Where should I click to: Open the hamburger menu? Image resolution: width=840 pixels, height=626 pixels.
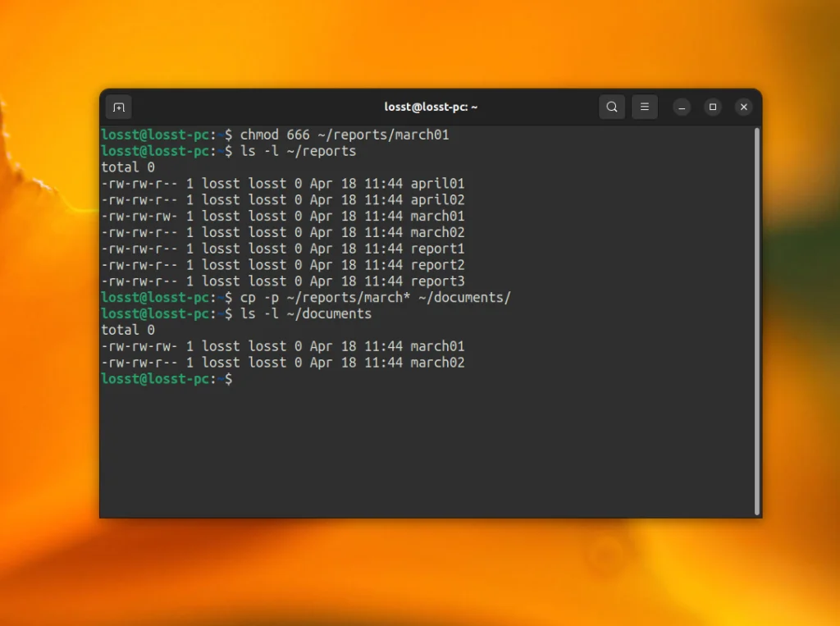[x=645, y=107]
